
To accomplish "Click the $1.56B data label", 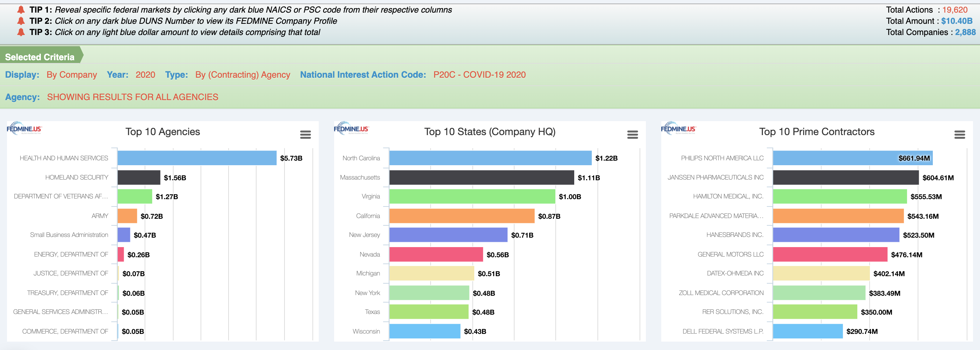I will pos(175,178).
